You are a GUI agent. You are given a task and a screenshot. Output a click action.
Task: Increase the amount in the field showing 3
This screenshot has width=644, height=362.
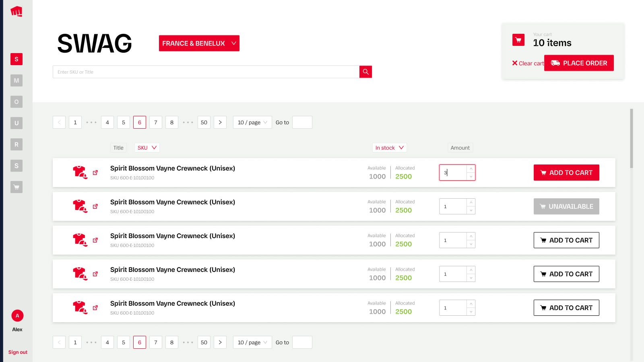[x=471, y=169]
